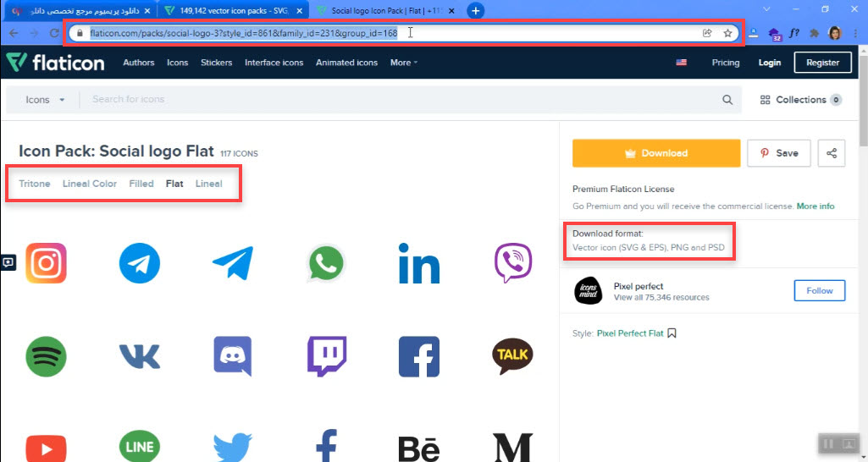
Task: Switch to Filled style
Action: coord(141,184)
